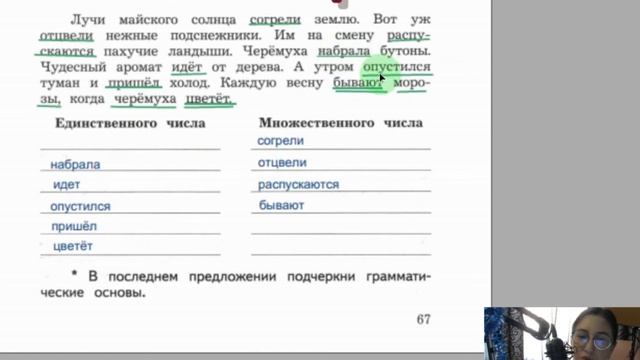Click underlined word идёт in the paragraph
Screen dimensions: 640x360
(187, 67)
